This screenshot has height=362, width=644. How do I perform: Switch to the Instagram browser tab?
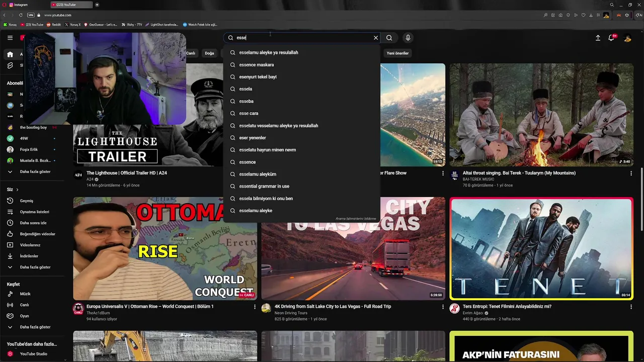28,5
